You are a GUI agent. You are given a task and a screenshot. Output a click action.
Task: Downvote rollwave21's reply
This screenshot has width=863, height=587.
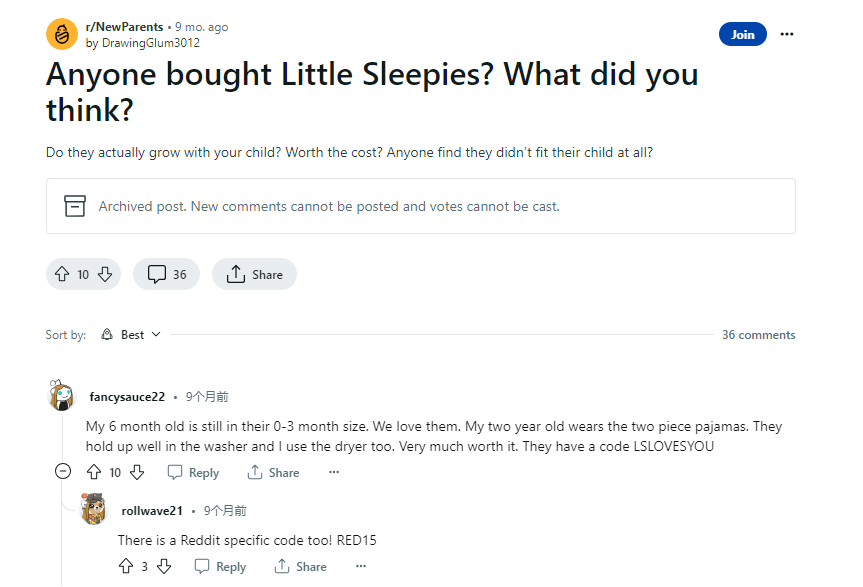pos(164,566)
